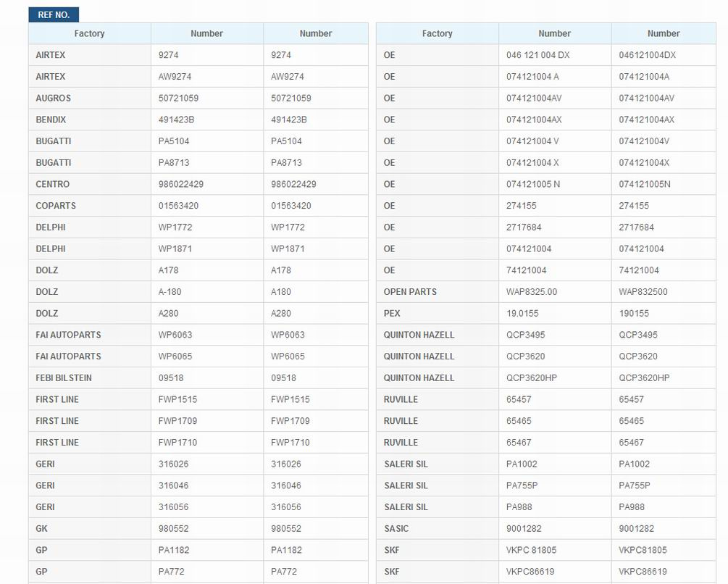Screen dimensions: 728x584
Task: Click the Factory header in the right table
Action: point(438,33)
